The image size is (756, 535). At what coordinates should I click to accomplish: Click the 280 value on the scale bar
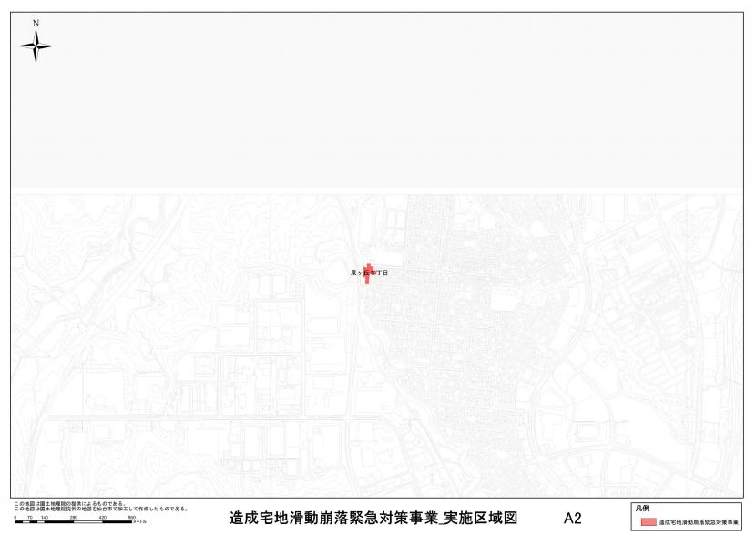(74, 518)
